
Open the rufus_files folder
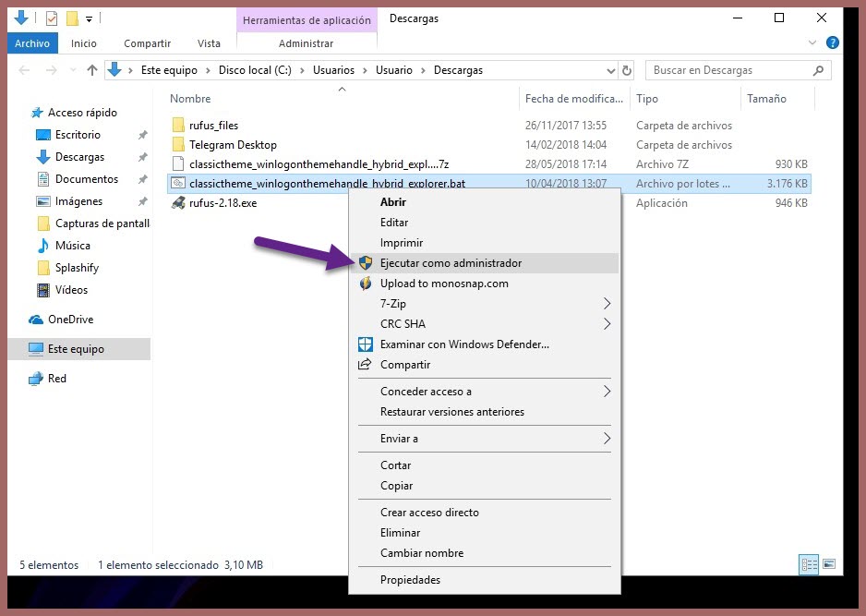tap(213, 126)
